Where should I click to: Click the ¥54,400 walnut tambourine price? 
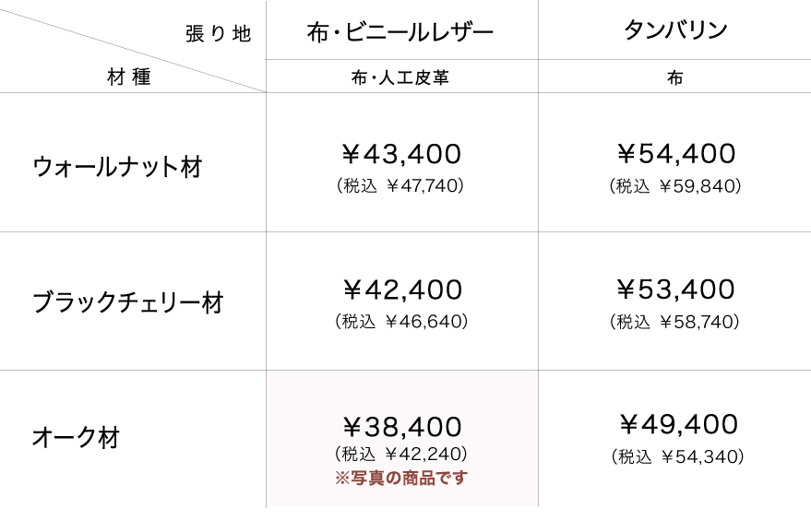[x=675, y=154]
